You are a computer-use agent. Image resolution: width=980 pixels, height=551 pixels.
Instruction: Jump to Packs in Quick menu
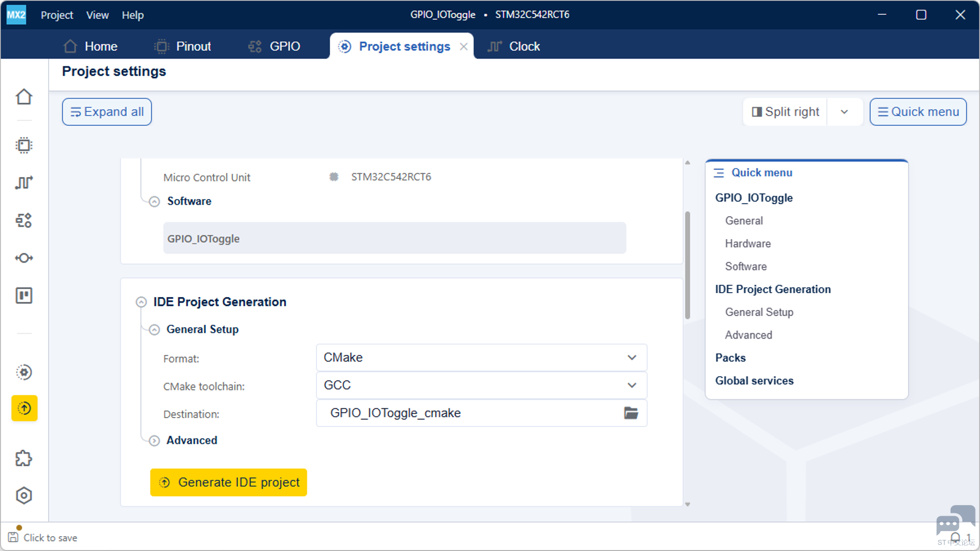coord(730,358)
